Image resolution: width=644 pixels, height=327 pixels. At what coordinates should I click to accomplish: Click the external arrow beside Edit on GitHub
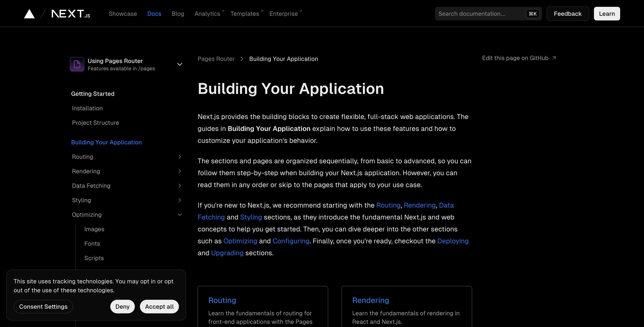click(554, 58)
